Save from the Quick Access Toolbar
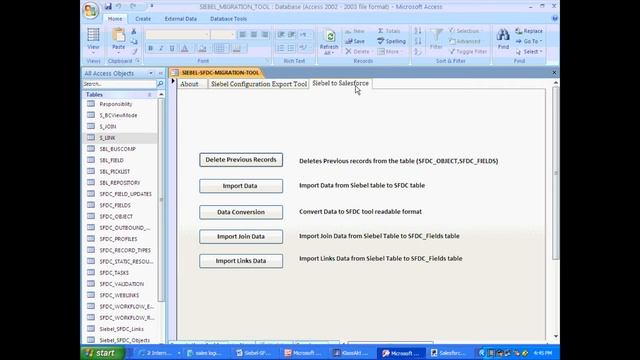 (108, 6)
